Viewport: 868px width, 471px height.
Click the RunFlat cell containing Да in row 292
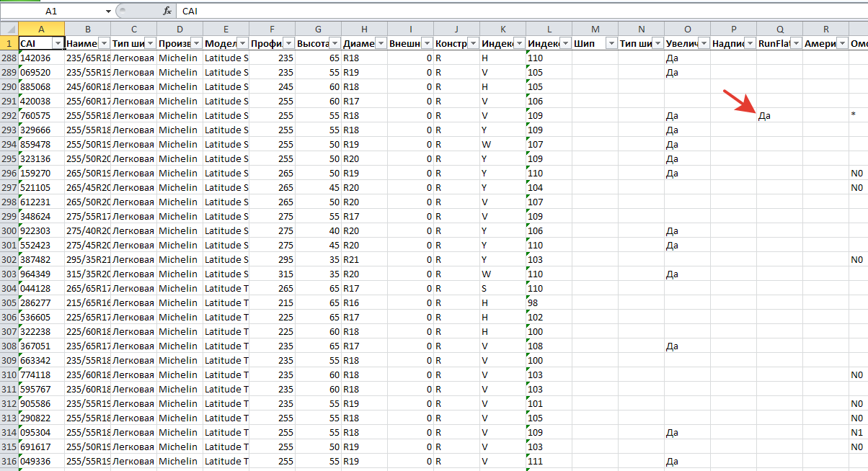(x=779, y=115)
